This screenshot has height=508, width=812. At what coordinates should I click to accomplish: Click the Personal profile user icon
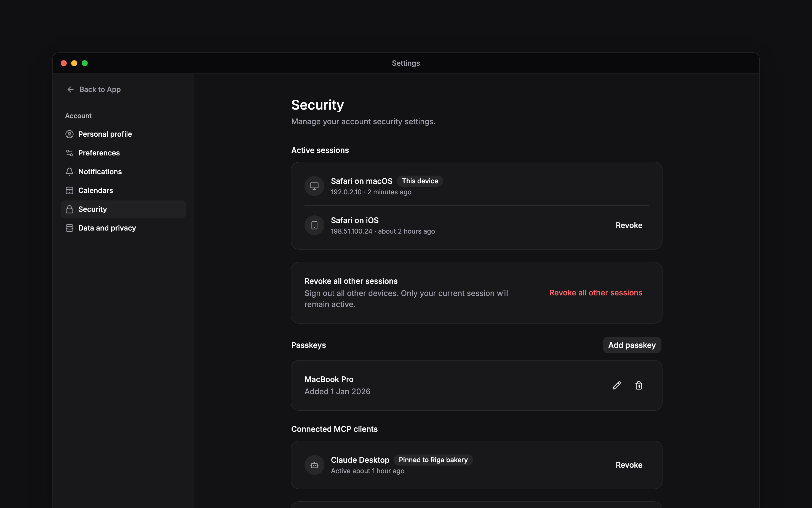70,134
